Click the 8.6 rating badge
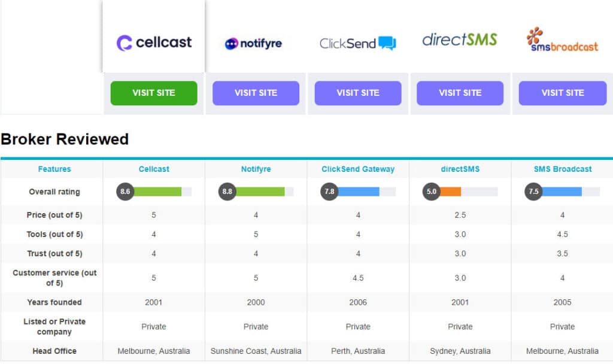The width and height of the screenshot is (613, 364). (x=125, y=192)
